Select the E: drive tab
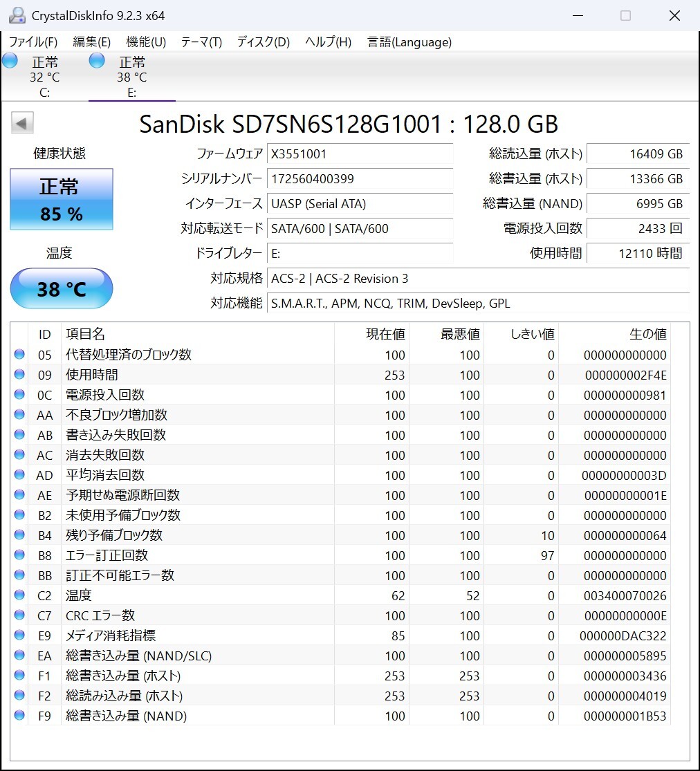The image size is (700, 771). coord(132,76)
